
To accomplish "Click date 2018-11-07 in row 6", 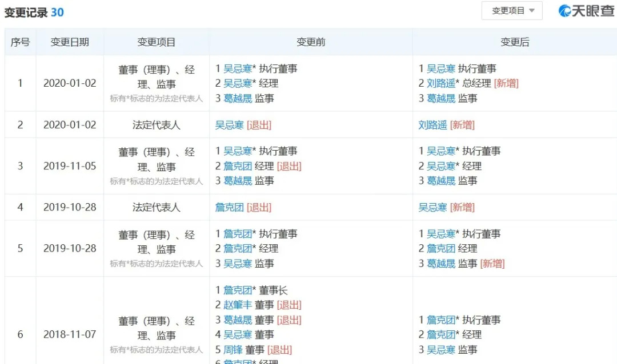I will pos(70,334).
